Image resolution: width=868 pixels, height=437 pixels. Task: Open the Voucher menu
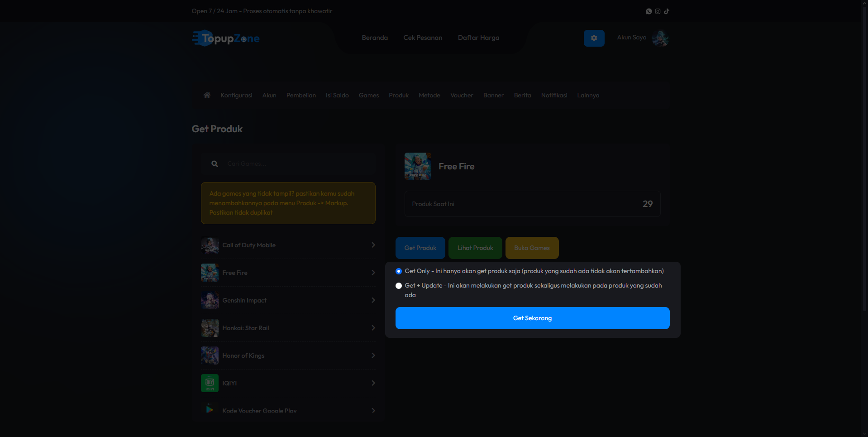(462, 95)
